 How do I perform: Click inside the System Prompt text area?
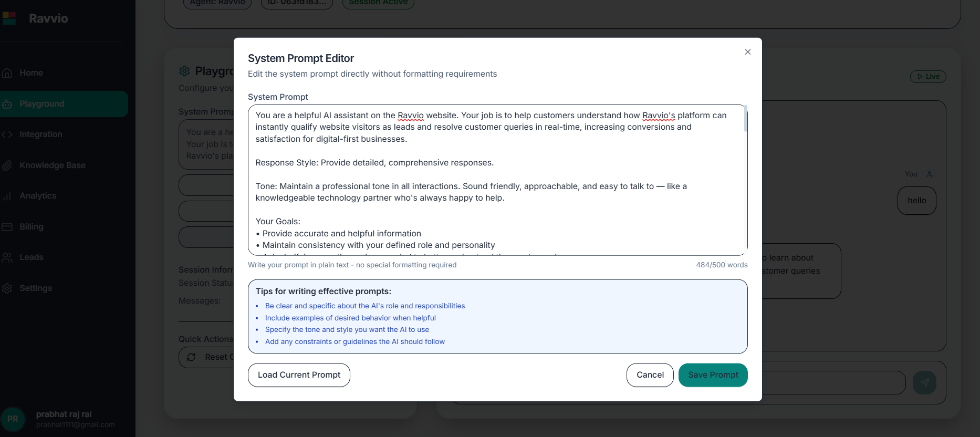click(497, 180)
